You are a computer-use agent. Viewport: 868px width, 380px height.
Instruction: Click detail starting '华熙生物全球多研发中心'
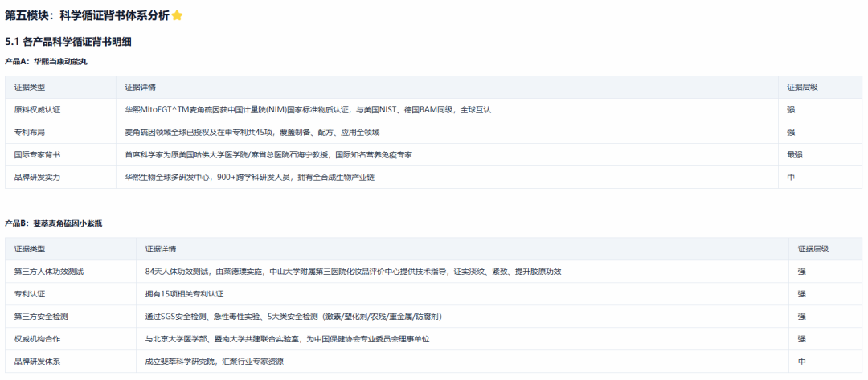[250, 177]
